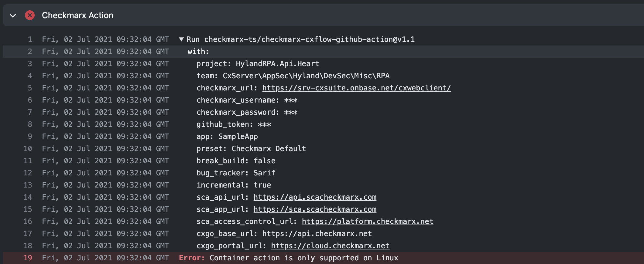Click the highlighted line 2 with: entry
This screenshot has width=644, height=264.
coord(199,51)
